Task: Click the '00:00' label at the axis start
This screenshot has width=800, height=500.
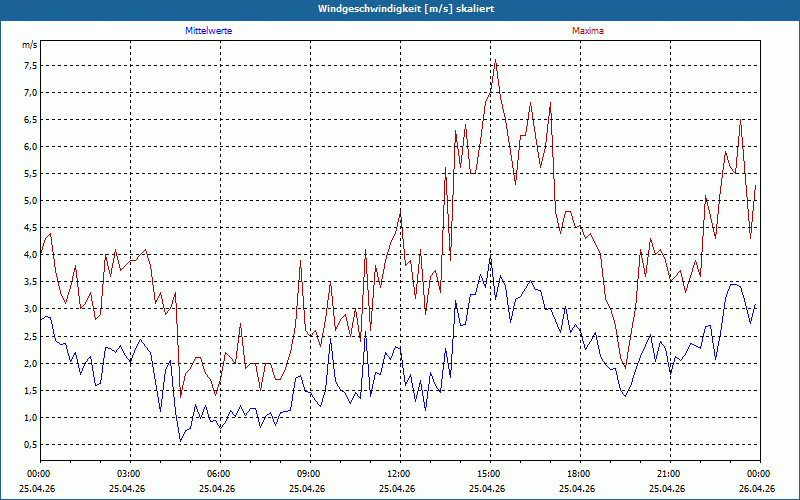Action: [x=40, y=474]
